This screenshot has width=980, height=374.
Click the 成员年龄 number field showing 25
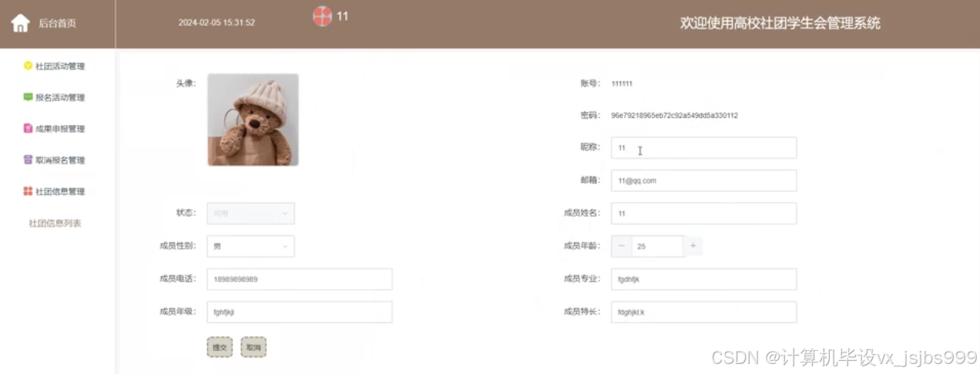tap(657, 246)
